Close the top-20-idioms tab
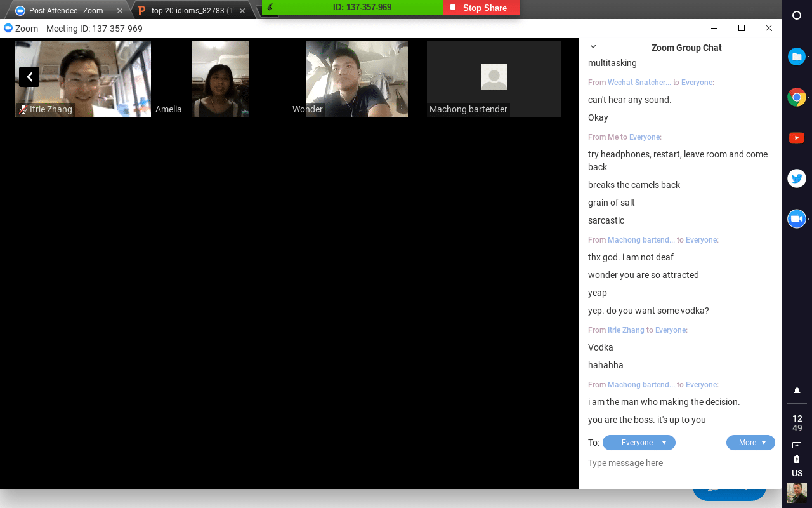Viewport: 812px width, 508px height. 242,11
